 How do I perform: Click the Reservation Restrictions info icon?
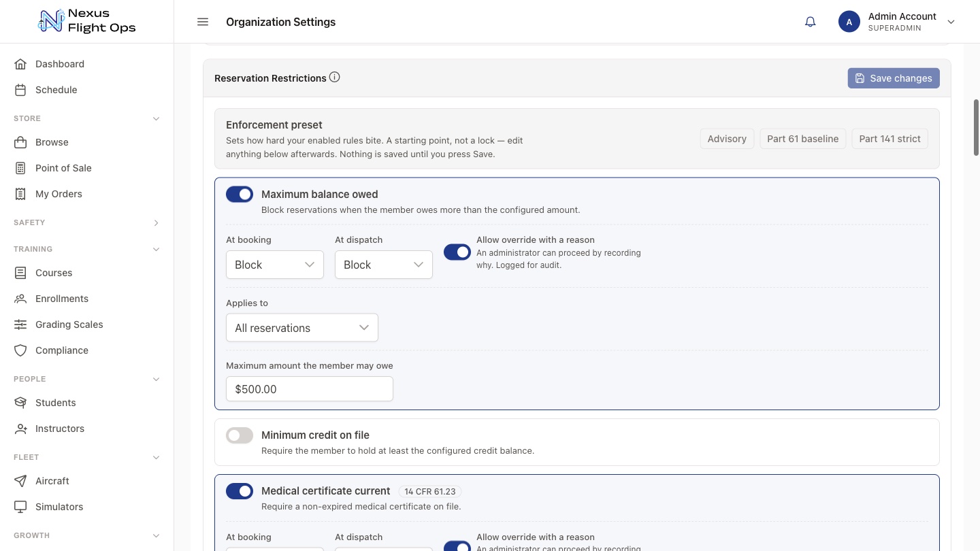coord(335,78)
